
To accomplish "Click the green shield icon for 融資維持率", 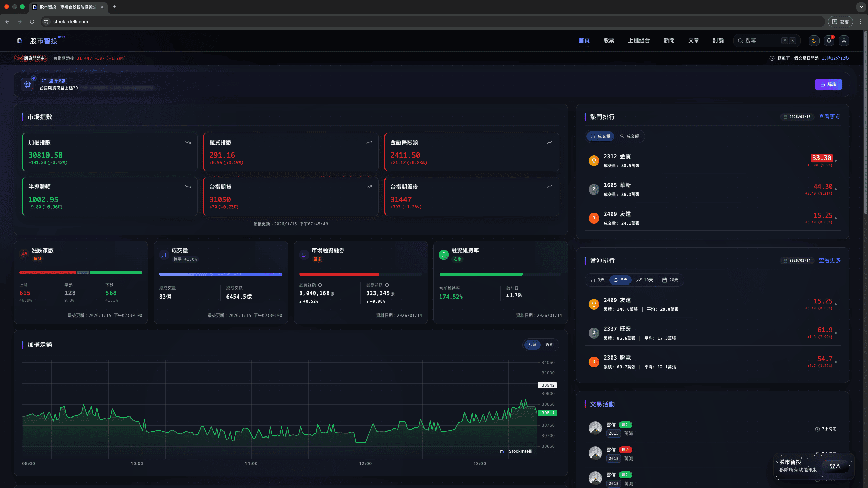I will click(x=443, y=255).
